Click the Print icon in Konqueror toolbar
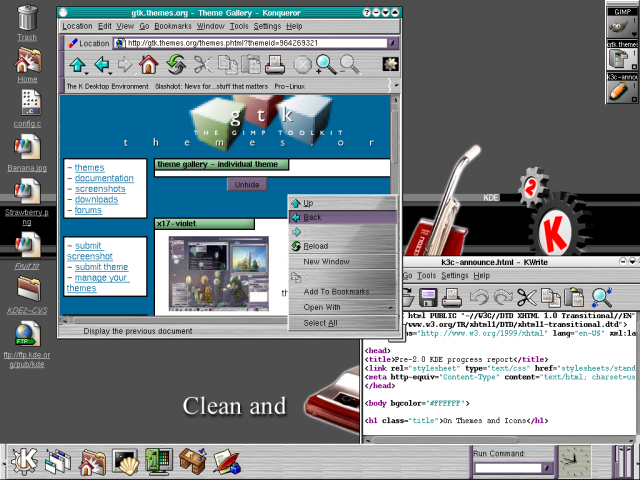Image resolution: width=640 pixels, height=480 pixels. (275, 66)
